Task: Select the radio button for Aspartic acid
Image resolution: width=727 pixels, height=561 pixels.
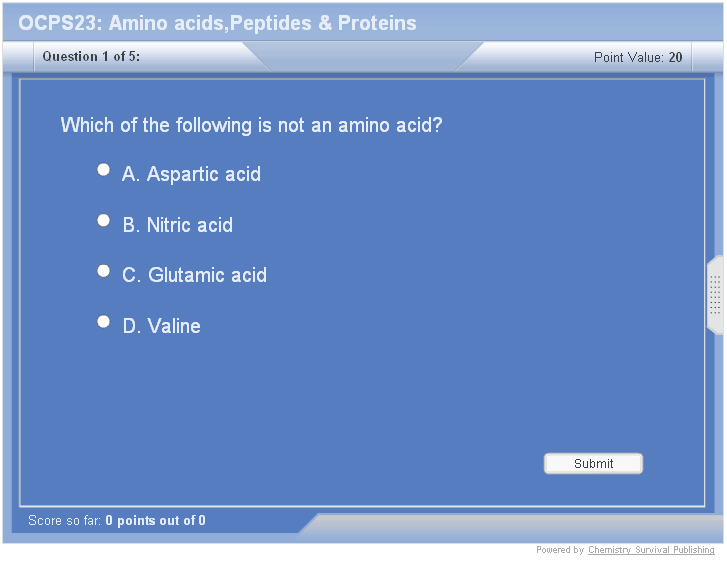Action: tap(103, 170)
